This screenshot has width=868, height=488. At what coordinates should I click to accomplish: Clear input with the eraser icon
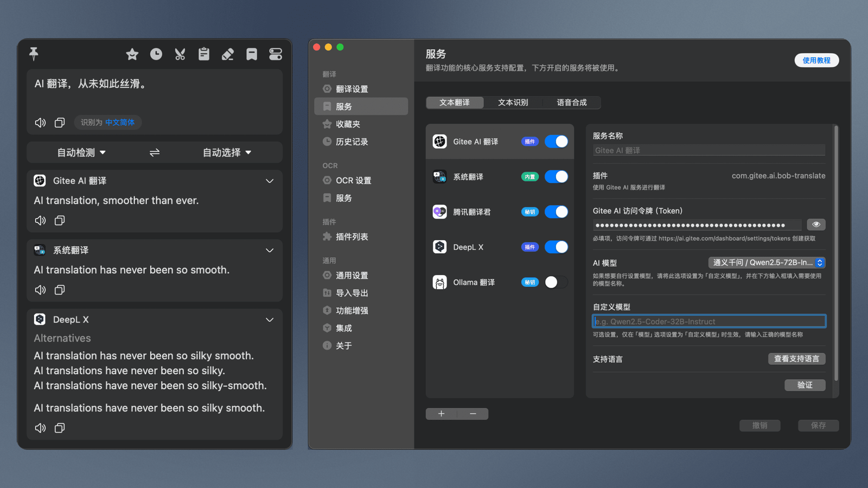tap(228, 54)
